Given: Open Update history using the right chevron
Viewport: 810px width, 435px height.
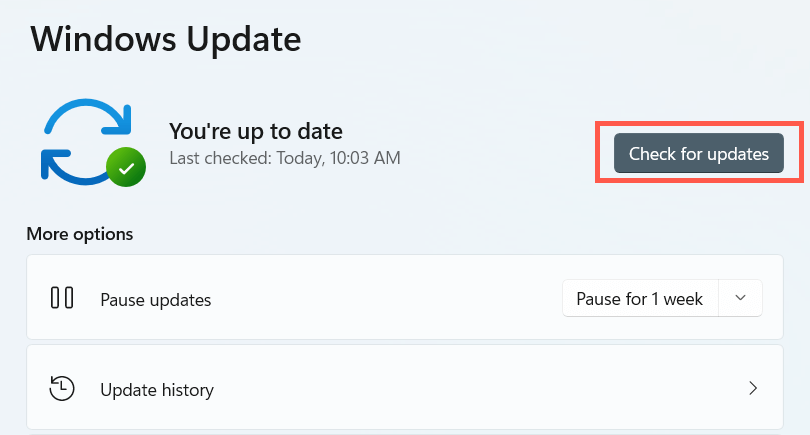Looking at the screenshot, I should (x=753, y=388).
